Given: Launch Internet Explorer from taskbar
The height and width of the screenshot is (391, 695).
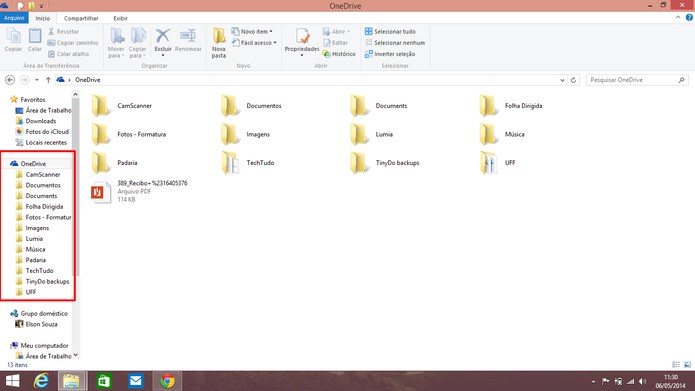Looking at the screenshot, I should (41, 381).
